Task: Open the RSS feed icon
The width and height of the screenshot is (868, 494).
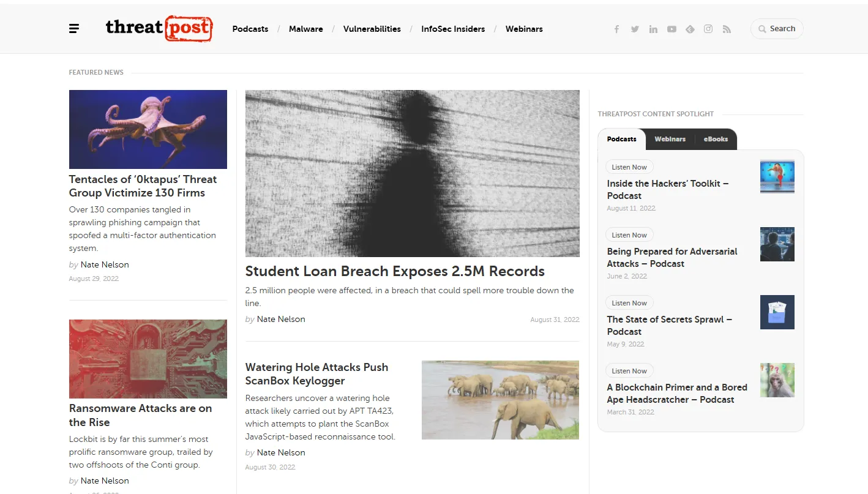Action: point(727,29)
